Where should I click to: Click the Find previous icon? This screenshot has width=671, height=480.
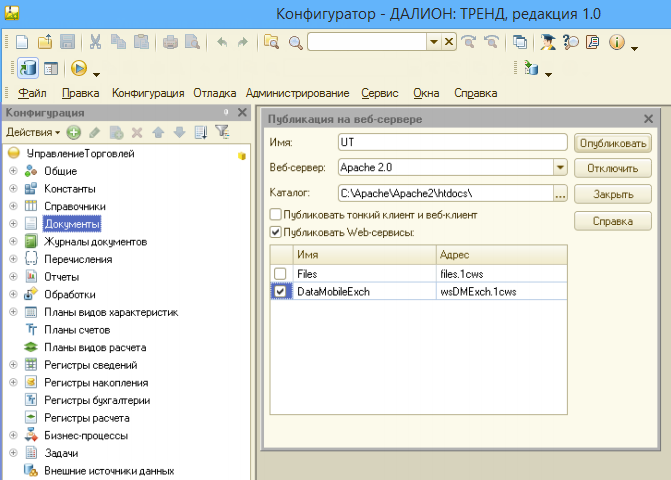(x=492, y=42)
